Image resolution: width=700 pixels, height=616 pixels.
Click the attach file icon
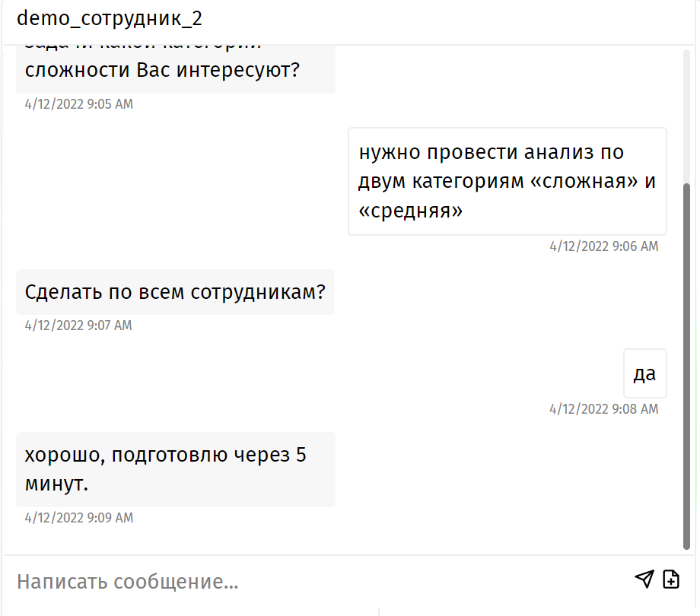click(x=671, y=579)
